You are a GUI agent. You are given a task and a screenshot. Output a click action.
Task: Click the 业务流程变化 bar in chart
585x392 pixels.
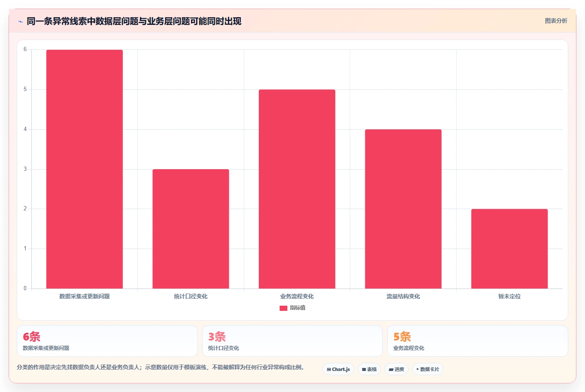point(297,189)
